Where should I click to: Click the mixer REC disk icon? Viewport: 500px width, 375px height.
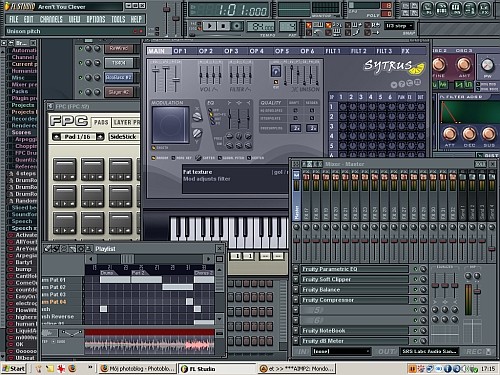pos(488,352)
